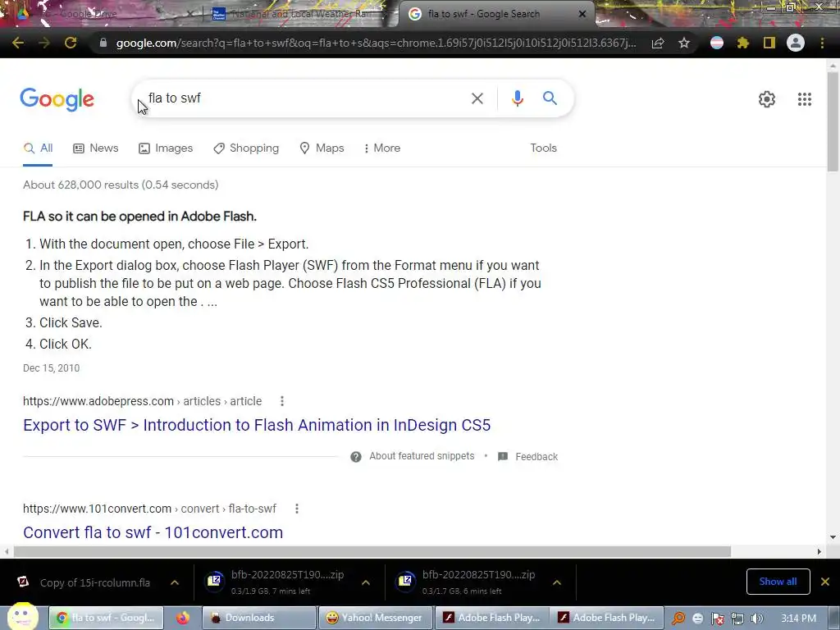The image size is (840, 630).
Task: Open the Google apps grid
Action: [804, 99]
